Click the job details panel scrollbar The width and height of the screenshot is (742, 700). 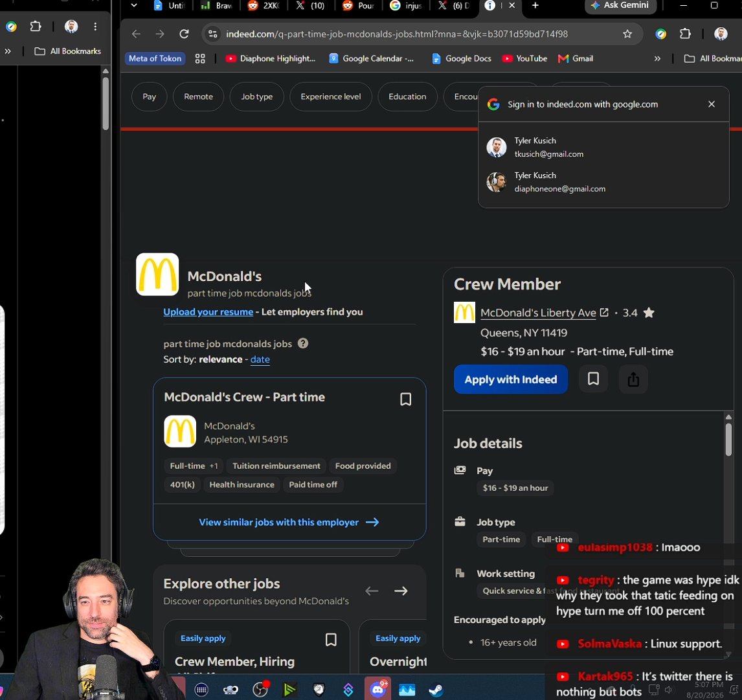[728, 440]
